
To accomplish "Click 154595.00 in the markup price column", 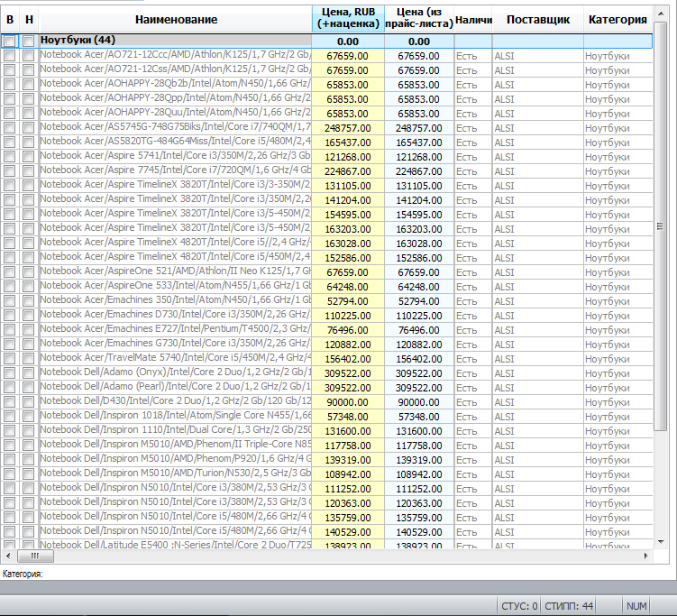I will (x=348, y=215).
